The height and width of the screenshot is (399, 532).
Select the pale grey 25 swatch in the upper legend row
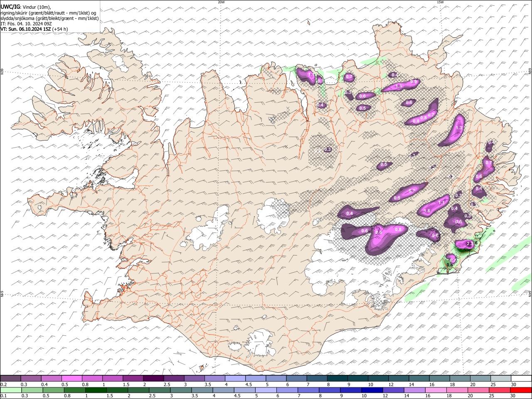pos(501,379)
